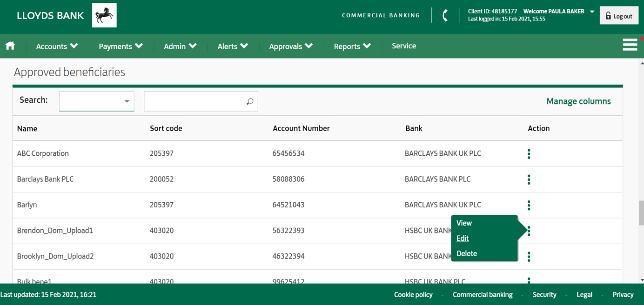The image size is (644, 305).
Task: Choose View from the action popup
Action: (464, 223)
